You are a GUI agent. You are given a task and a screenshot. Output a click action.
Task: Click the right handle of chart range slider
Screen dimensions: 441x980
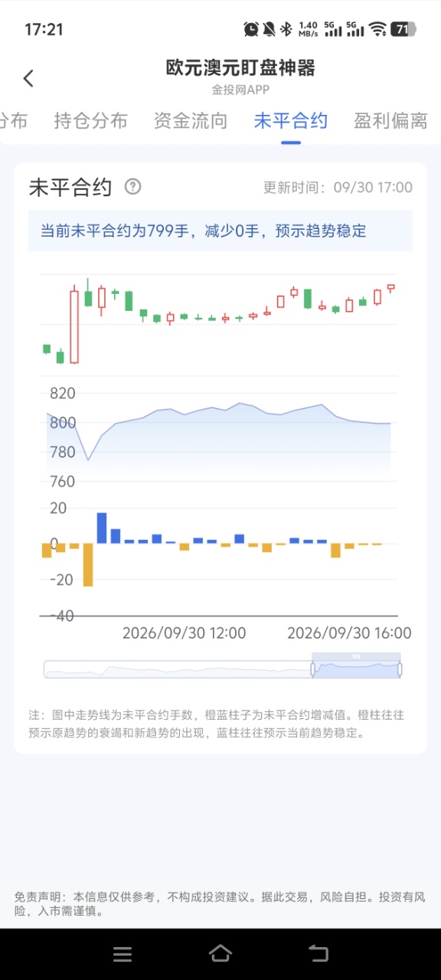pyautogui.click(x=400, y=669)
